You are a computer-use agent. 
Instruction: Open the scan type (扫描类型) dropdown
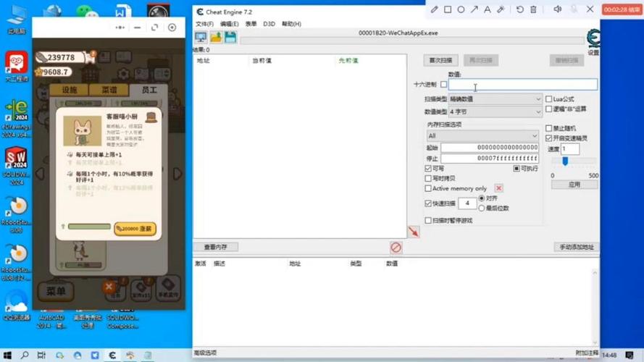[x=495, y=99]
